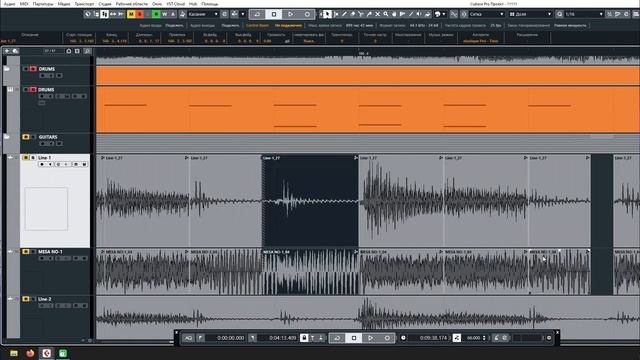Screen dimensions: 640x360
Task: Select the Line drawing tool
Action: click(411, 14)
